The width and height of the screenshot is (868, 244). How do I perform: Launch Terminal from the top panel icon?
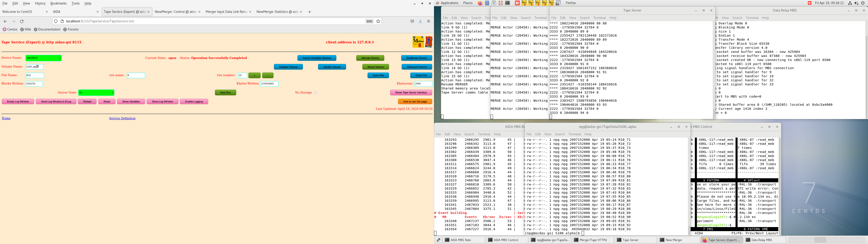pyautogui.click(x=507, y=3)
